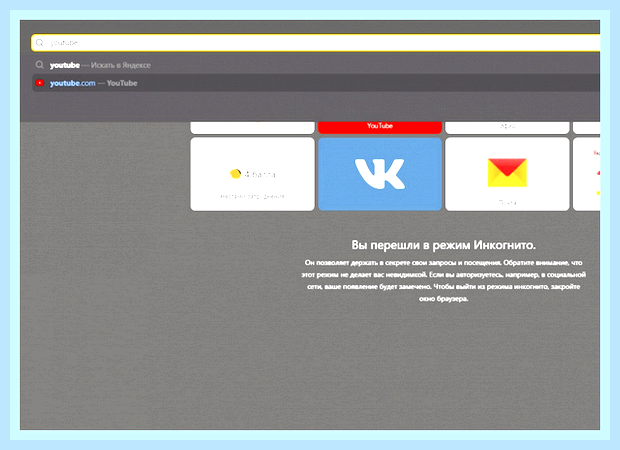Choose the "YouTube" title in the second suggestion
Image resolution: width=620 pixels, height=450 pixels.
(122, 83)
